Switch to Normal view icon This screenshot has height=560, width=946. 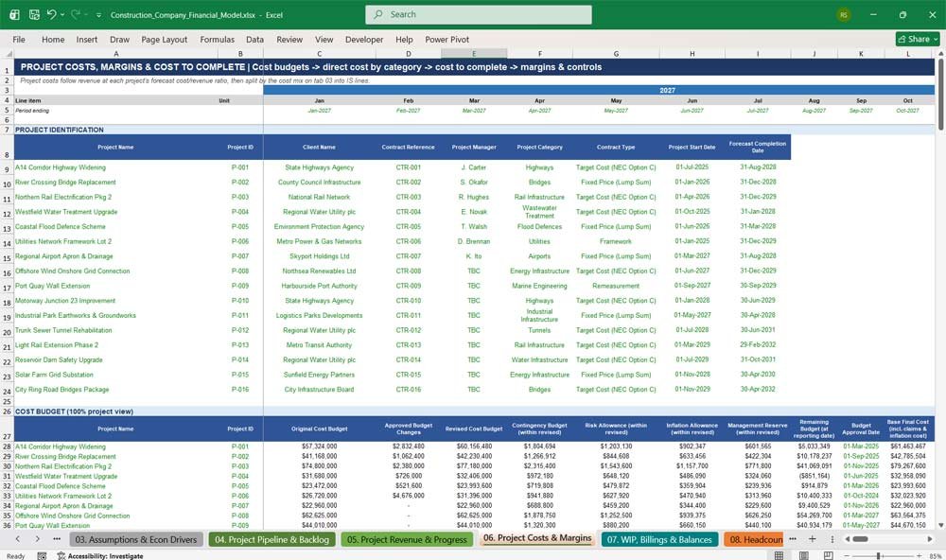click(x=779, y=556)
